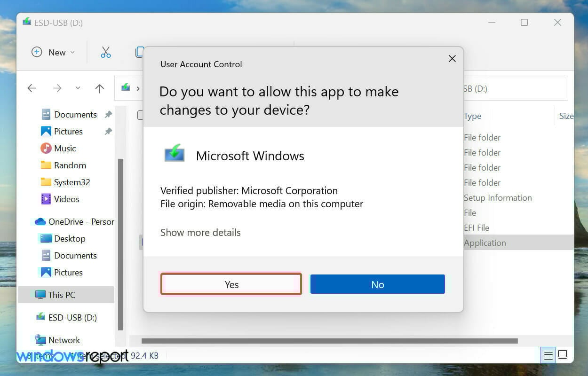Click the horizontal scrollbar in file list
588x376 pixels.
click(x=329, y=341)
